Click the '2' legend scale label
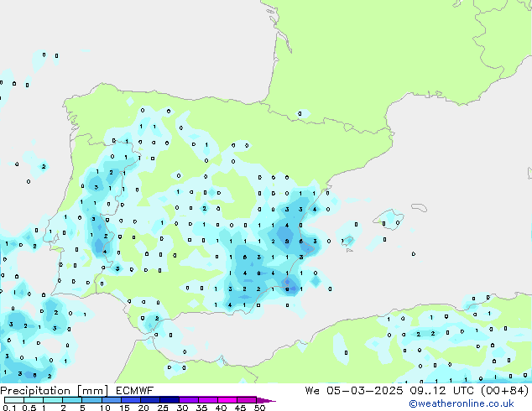 (63, 408)
